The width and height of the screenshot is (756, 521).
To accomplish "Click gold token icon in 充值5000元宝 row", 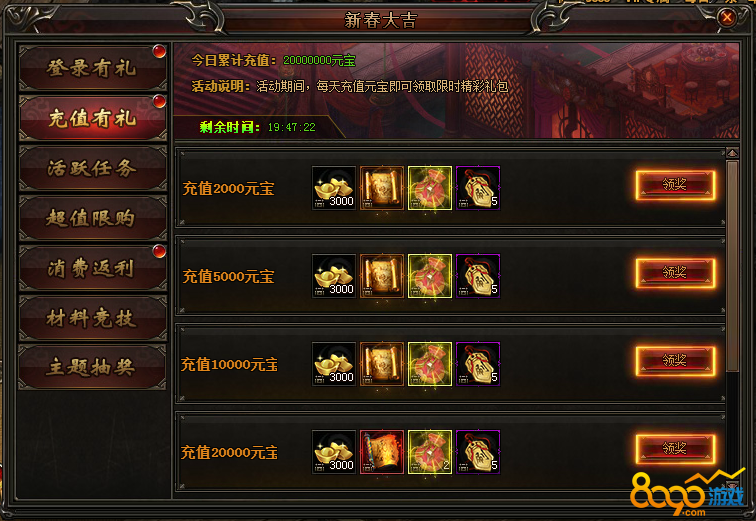I will click(478, 276).
